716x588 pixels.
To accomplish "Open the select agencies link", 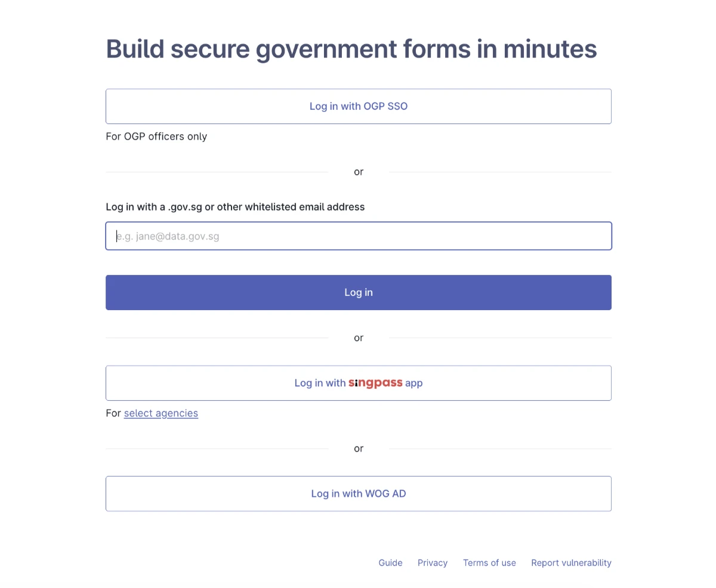I will click(x=161, y=413).
